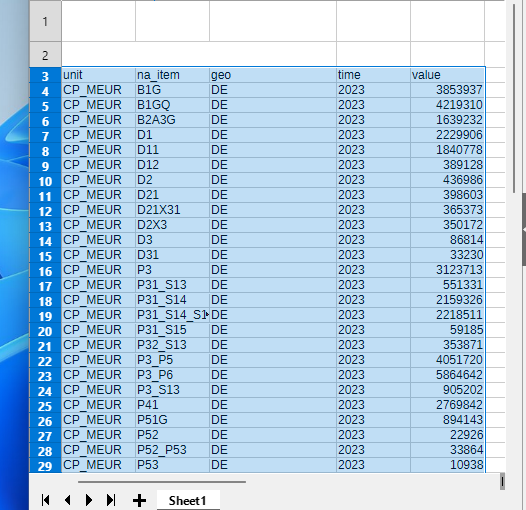Select value cell 59185
This screenshot has width=526, height=510.
click(448, 330)
